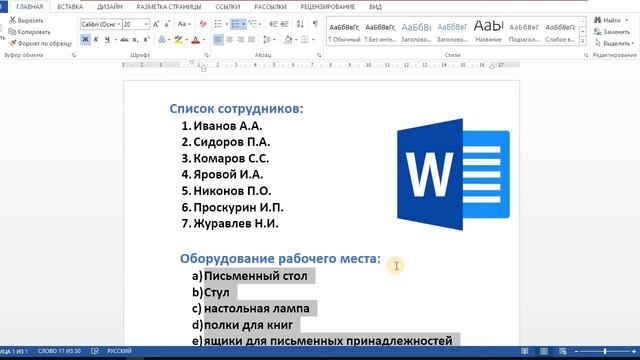Expand bulleted list dropdown arrow

[227, 24]
